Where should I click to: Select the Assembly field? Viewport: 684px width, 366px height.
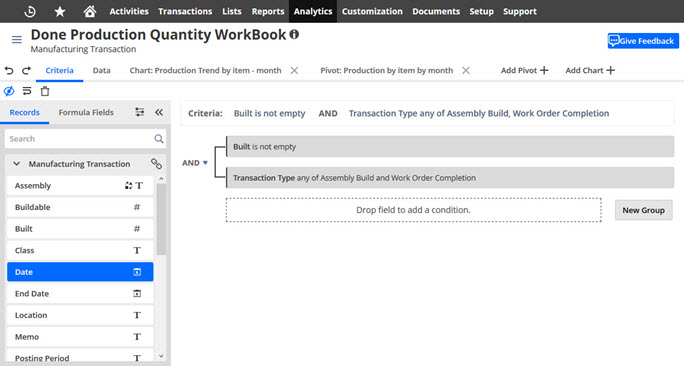pos(80,185)
